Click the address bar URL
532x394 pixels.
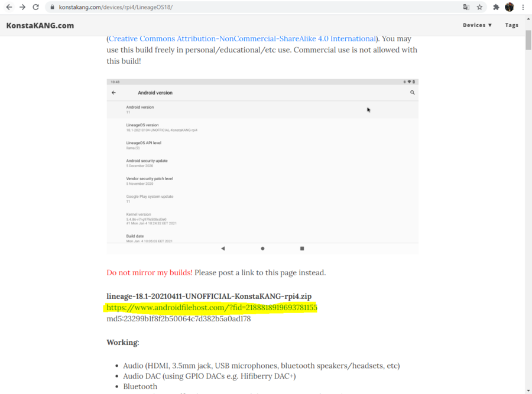tap(116, 7)
